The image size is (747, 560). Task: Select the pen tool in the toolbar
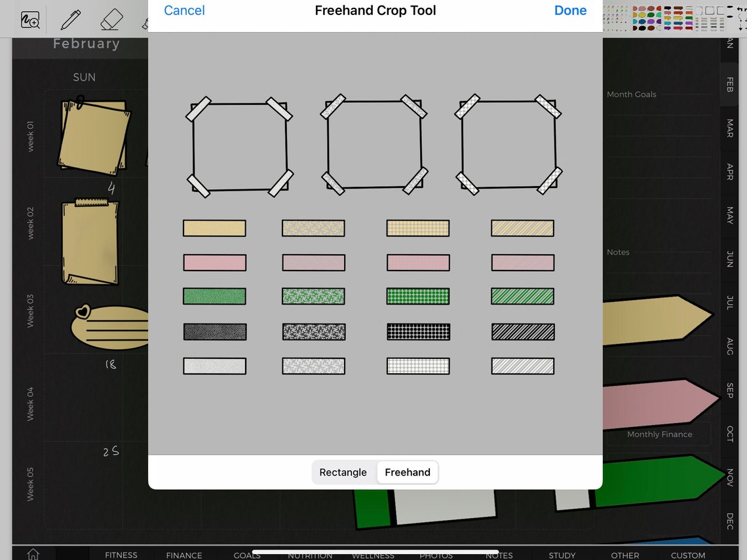coord(71,20)
